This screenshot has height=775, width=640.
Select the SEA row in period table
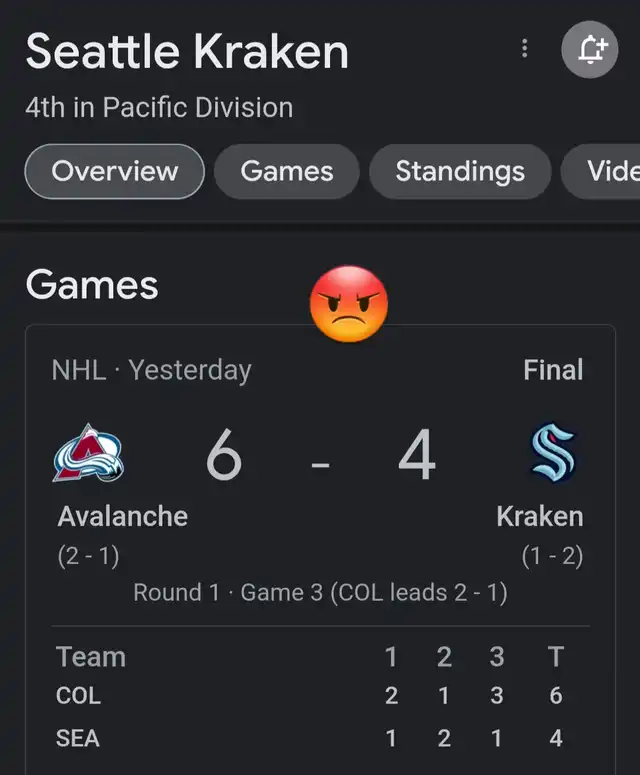[x=320, y=738]
